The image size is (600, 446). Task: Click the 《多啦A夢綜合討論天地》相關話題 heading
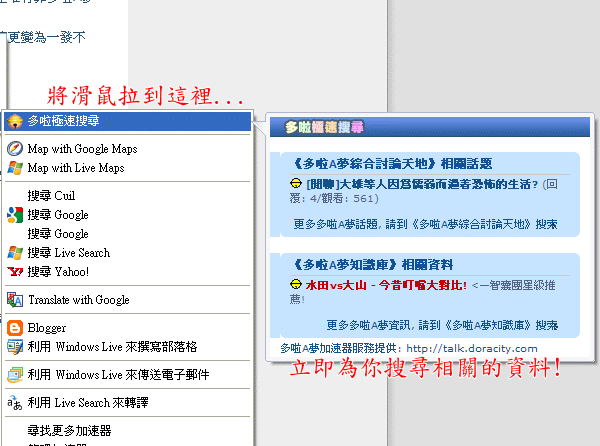392,164
